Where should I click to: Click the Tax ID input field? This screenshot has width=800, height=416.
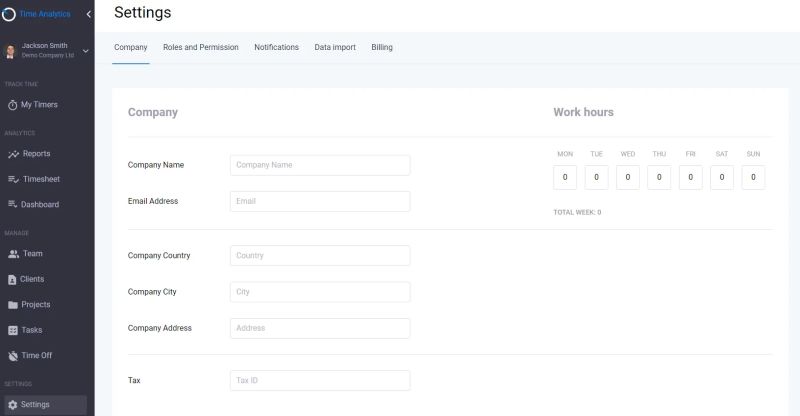pyautogui.click(x=320, y=380)
